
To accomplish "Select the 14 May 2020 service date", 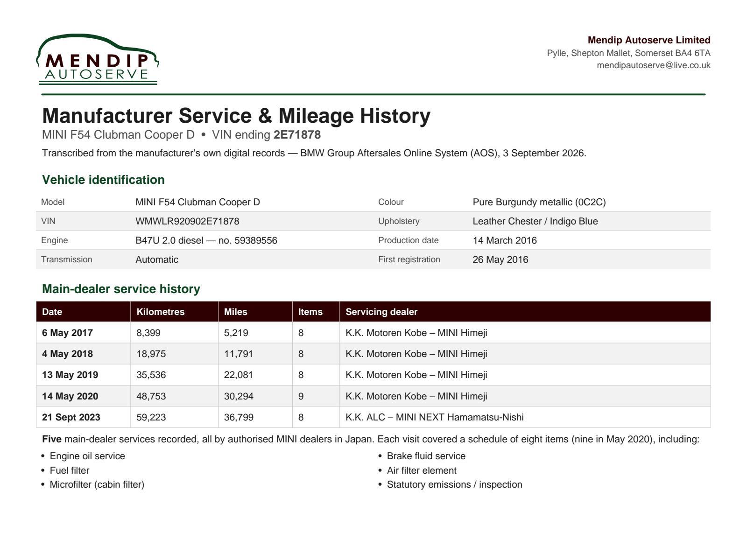I will [70, 396].
